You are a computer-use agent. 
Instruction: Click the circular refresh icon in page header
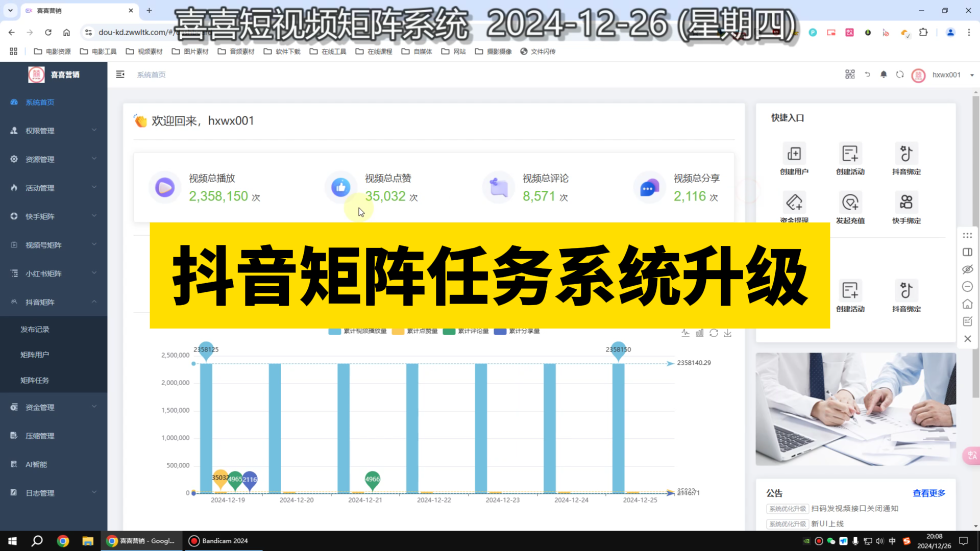coord(900,74)
